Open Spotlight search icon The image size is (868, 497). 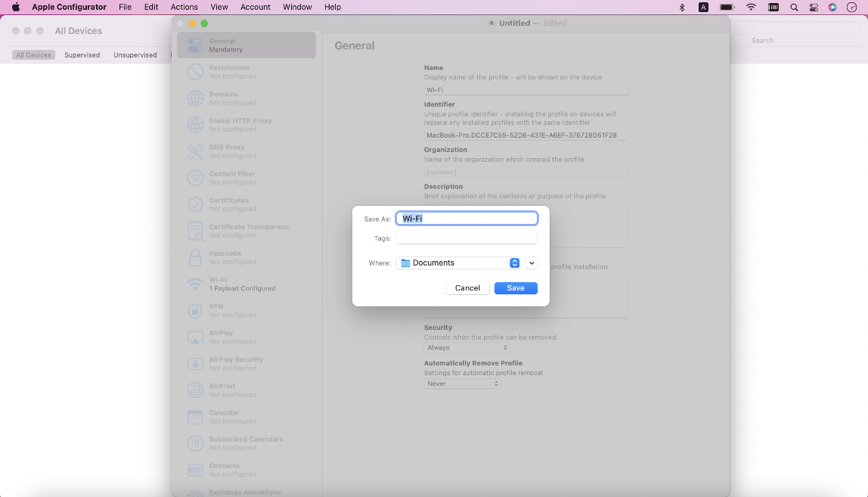pos(794,8)
